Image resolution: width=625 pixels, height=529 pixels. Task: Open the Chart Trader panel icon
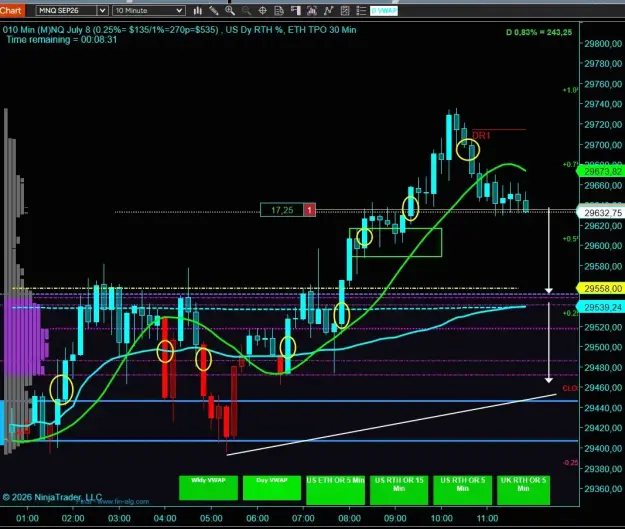tap(295, 11)
